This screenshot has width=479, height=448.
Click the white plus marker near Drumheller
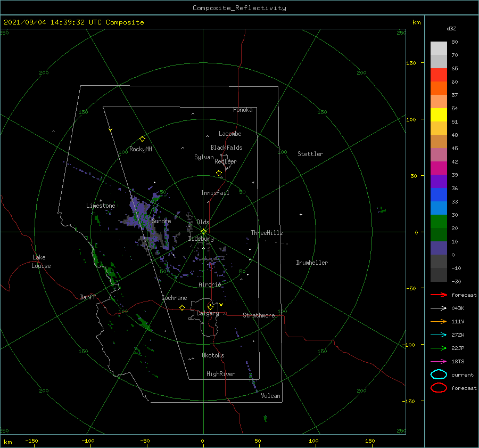[x=301, y=214]
